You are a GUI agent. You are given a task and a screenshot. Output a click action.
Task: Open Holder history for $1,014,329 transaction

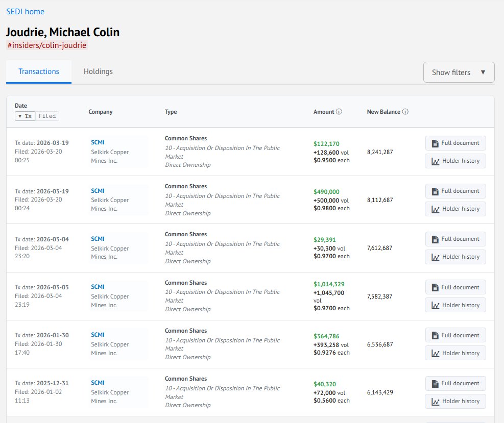click(x=455, y=305)
